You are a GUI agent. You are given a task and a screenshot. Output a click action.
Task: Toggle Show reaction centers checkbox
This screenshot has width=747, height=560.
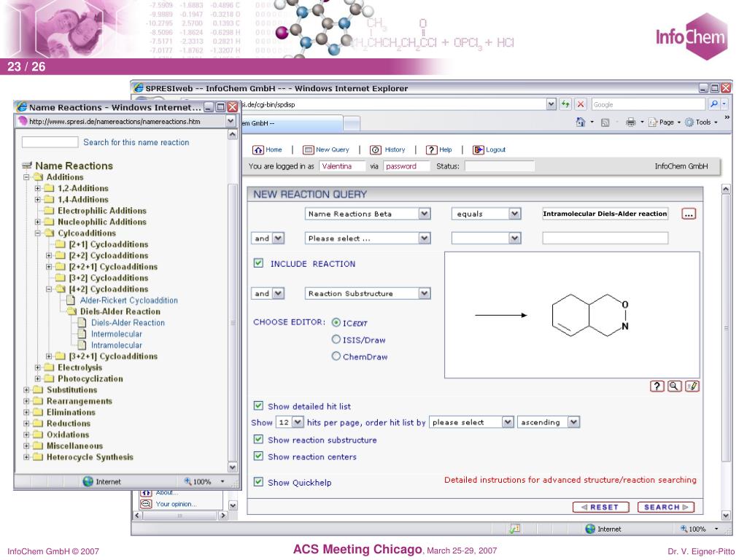[258, 456]
